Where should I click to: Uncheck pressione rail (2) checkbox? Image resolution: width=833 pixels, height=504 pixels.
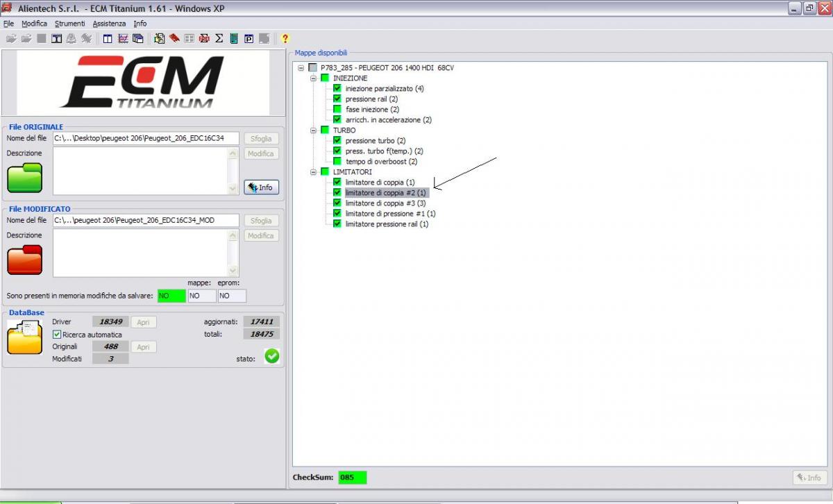337,99
